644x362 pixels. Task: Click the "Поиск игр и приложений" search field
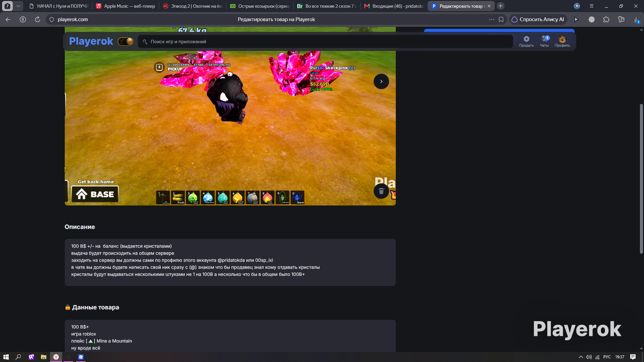pos(325,42)
